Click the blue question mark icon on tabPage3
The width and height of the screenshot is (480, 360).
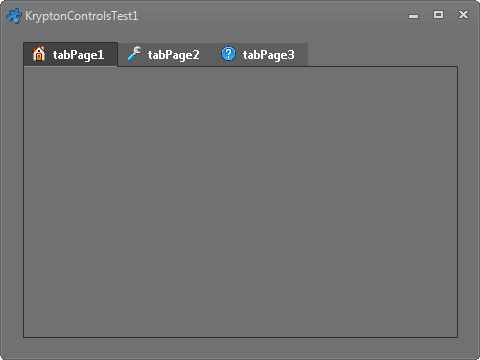(228, 54)
